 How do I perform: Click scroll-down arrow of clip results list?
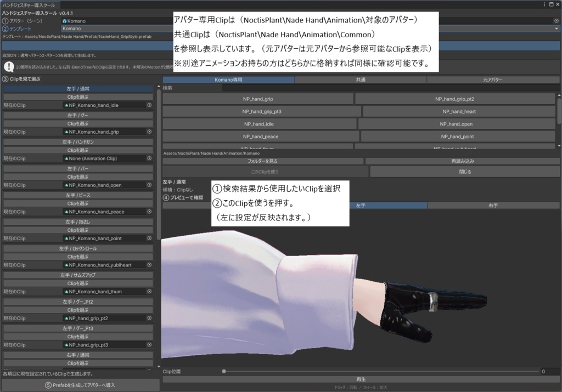point(559,146)
